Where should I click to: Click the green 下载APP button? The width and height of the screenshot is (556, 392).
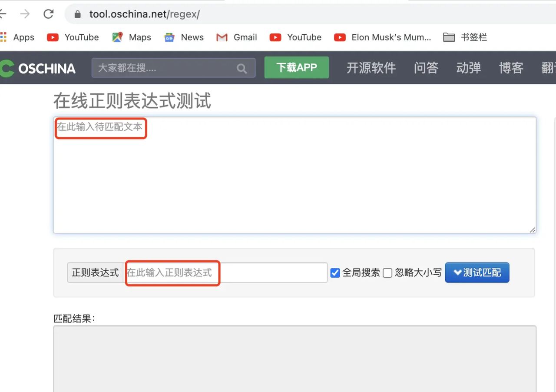click(297, 68)
